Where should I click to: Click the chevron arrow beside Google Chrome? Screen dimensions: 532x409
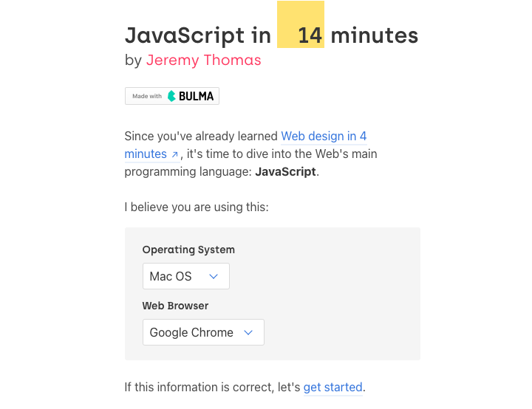[x=248, y=332]
